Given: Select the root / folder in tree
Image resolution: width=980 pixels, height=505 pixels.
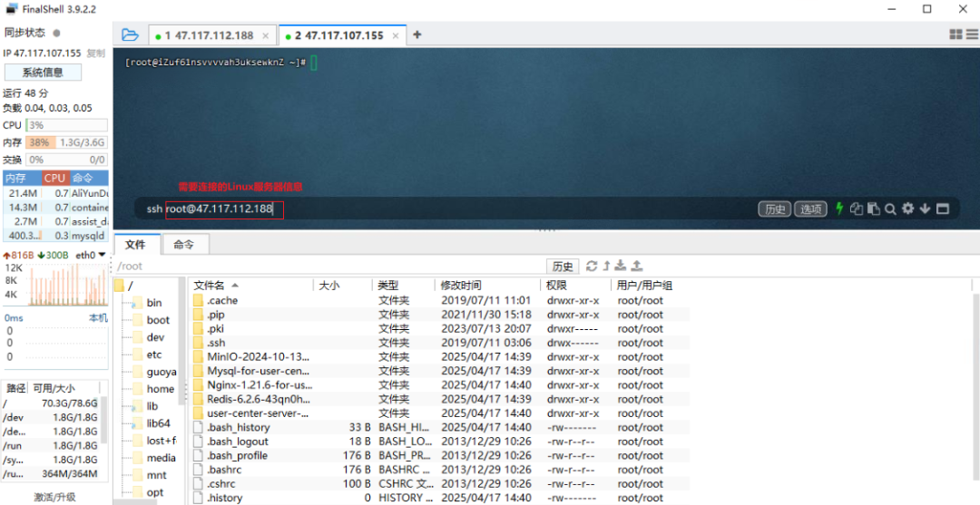Looking at the screenshot, I should coord(130,286).
